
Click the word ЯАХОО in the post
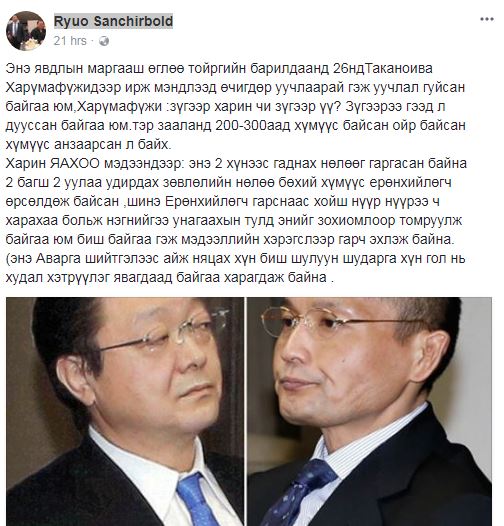coord(75,164)
